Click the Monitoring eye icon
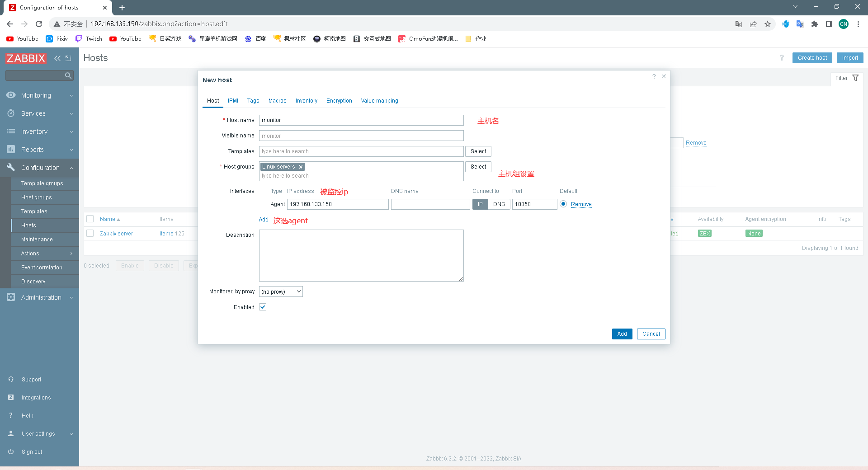This screenshot has width=868, height=470. click(11, 95)
